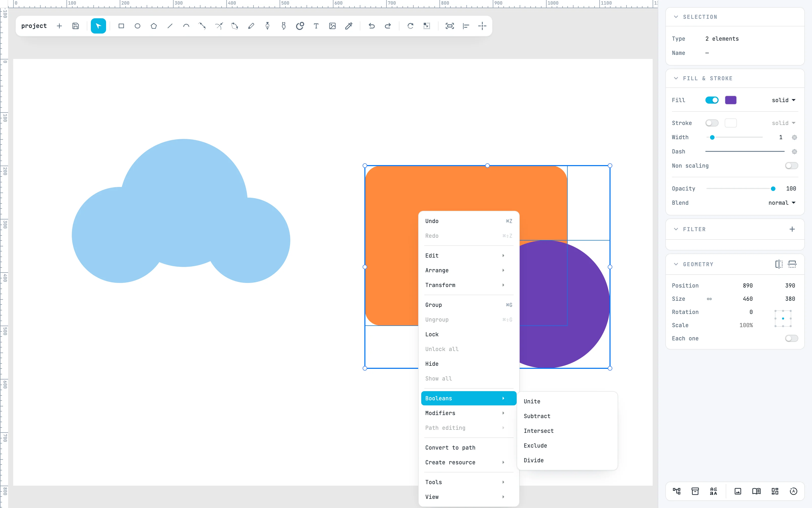Click the Redo arrow in the toolbar
Viewport: 812px width, 508px height.
click(x=387, y=26)
